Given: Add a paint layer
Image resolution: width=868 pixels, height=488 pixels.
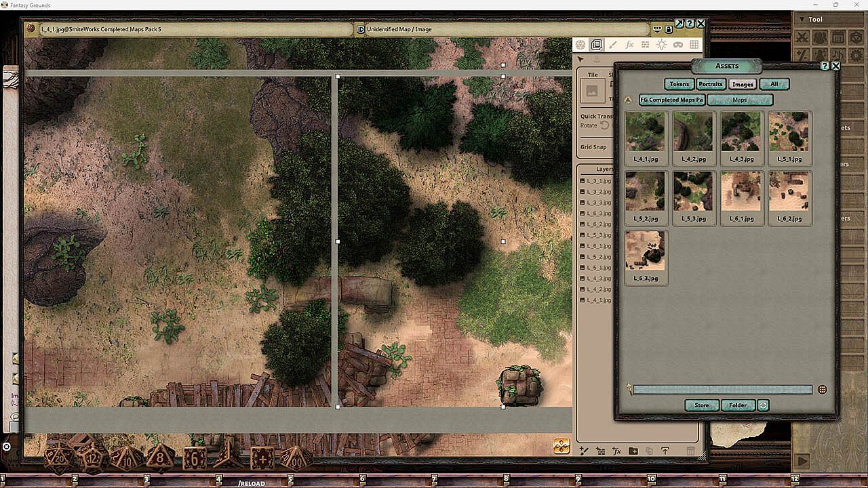Looking at the screenshot, I should tap(583, 451).
